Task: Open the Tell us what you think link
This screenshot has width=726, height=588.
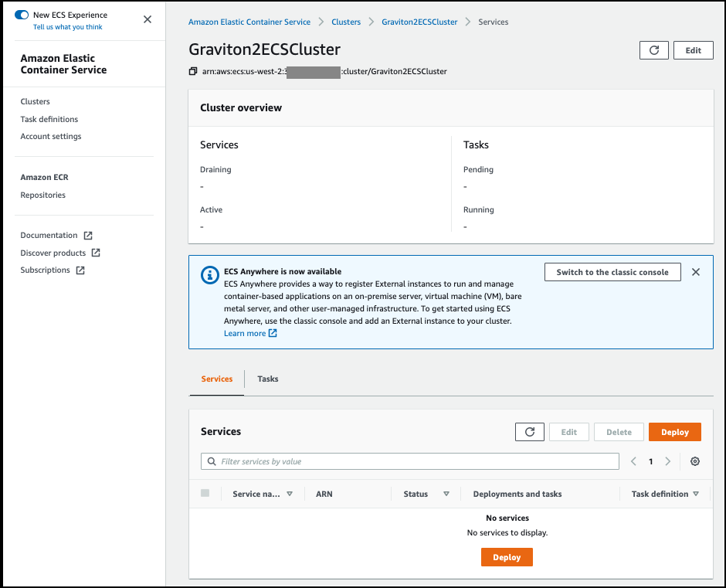Action: 68,27
